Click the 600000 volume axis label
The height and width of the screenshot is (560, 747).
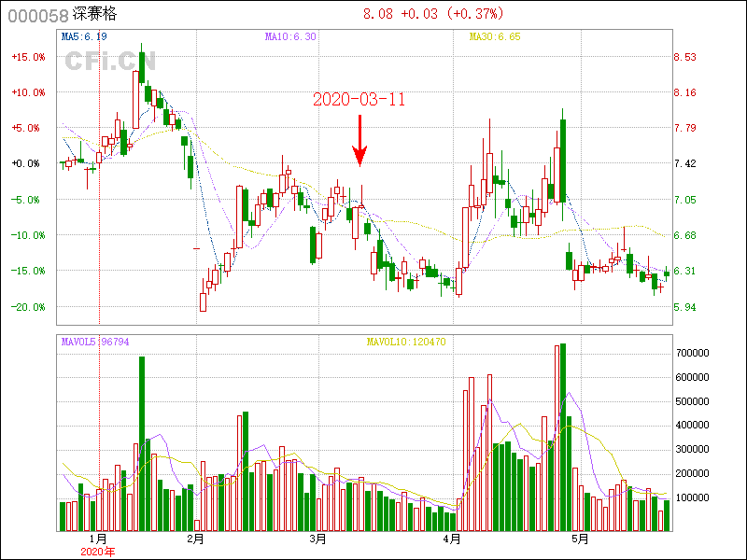click(693, 377)
